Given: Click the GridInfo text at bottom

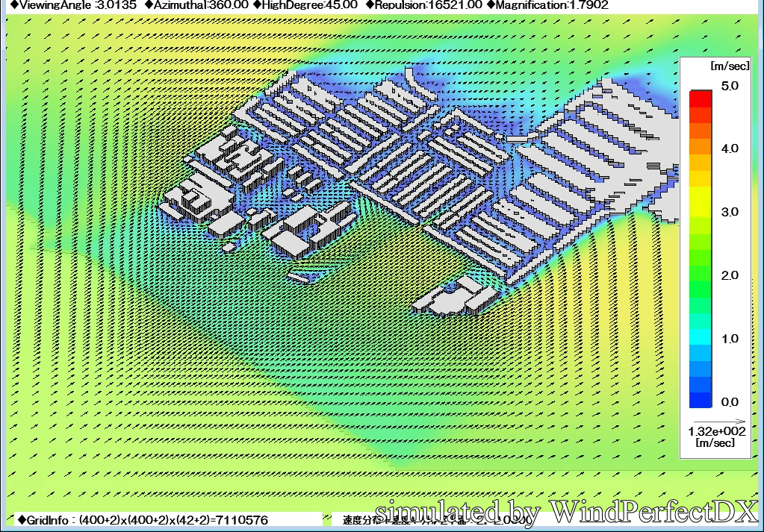Looking at the screenshot, I should pos(142,519).
